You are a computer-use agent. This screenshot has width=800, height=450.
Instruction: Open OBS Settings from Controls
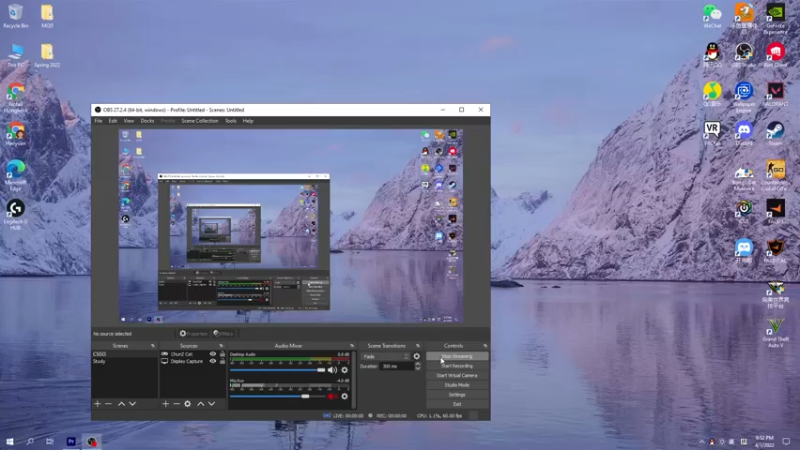tap(457, 394)
